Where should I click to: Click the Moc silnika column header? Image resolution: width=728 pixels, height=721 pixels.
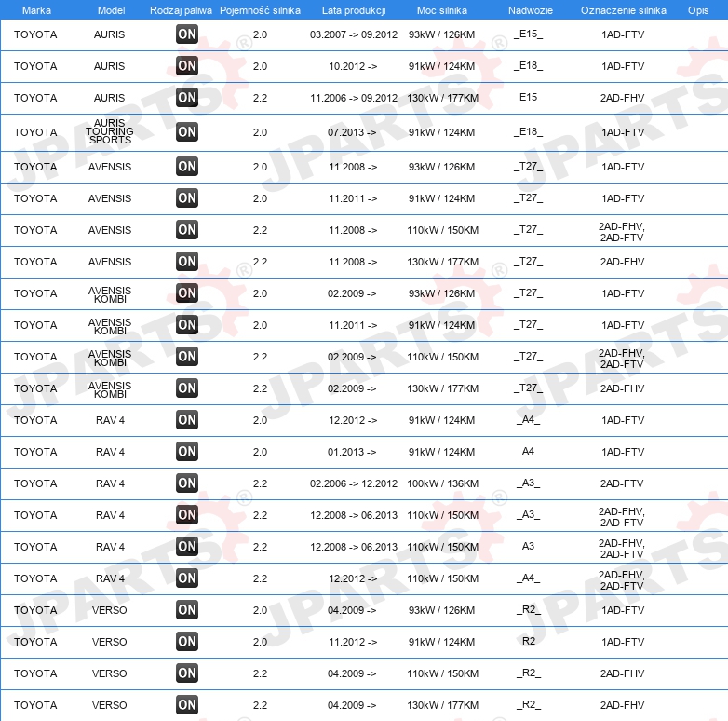tap(442, 10)
